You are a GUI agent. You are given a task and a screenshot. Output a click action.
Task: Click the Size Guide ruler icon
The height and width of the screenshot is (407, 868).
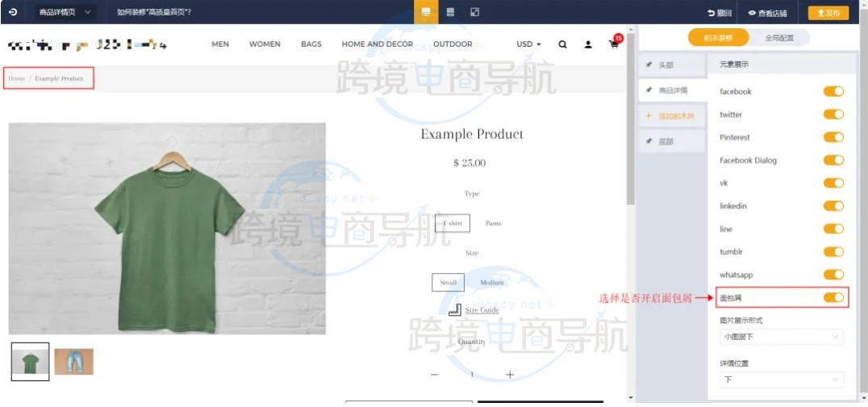pyautogui.click(x=454, y=310)
